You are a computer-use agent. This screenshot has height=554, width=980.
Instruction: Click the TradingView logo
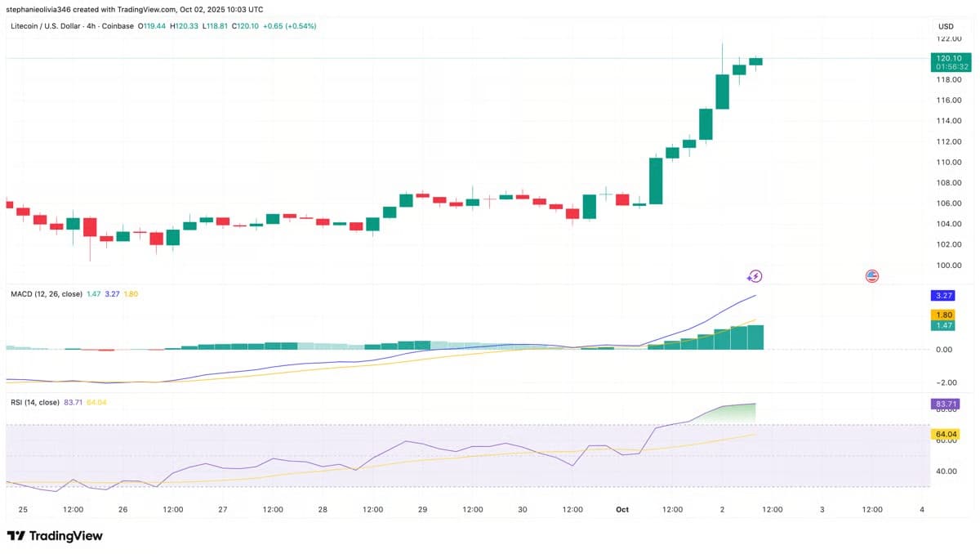coord(55,535)
